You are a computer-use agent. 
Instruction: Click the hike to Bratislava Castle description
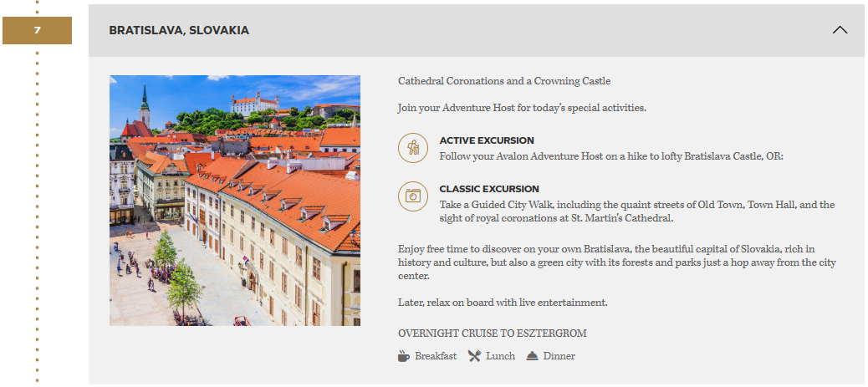point(611,156)
